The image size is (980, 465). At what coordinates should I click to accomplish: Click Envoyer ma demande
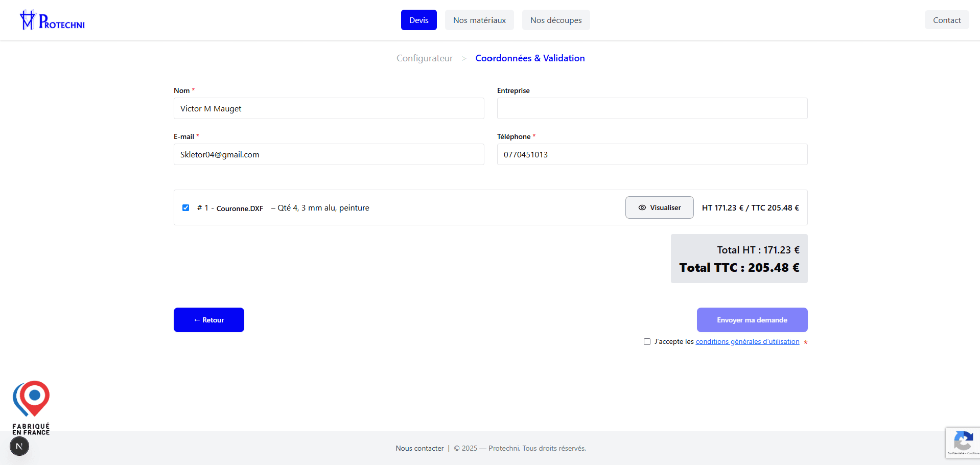(x=752, y=319)
